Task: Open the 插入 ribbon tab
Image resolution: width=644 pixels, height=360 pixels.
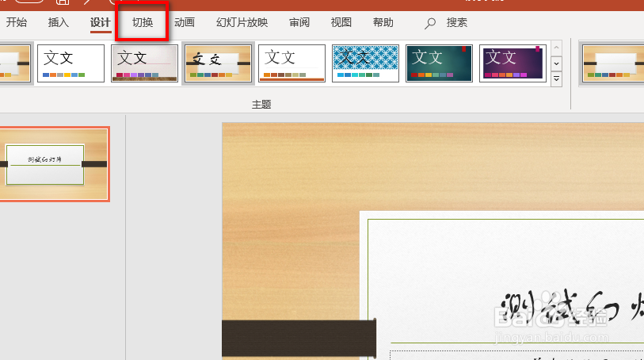Action: (59, 23)
